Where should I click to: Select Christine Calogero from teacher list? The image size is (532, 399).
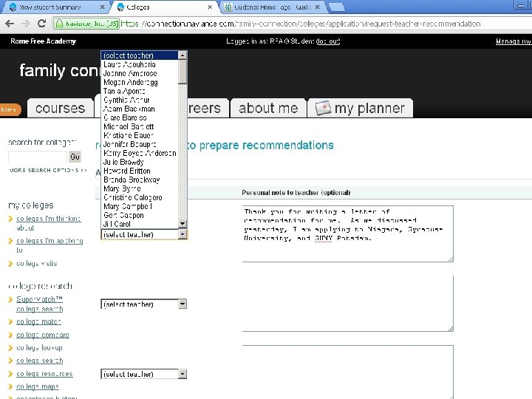[140, 197]
